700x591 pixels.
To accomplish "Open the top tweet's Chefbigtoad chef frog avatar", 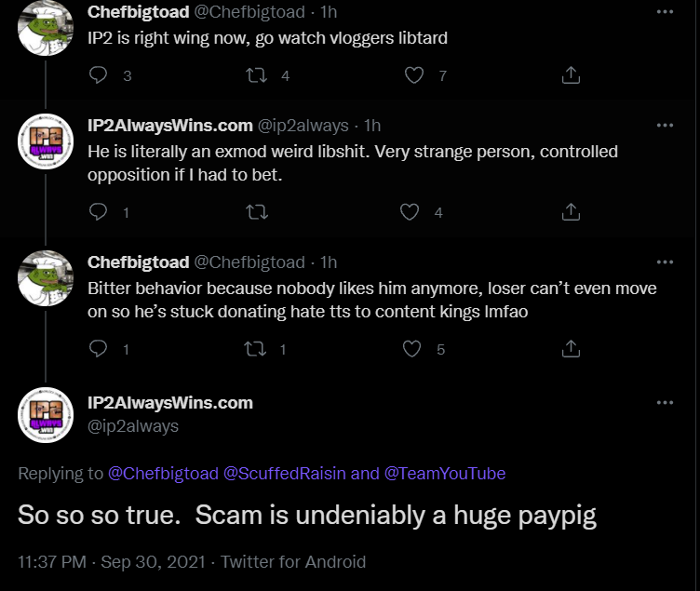I will click(x=46, y=28).
